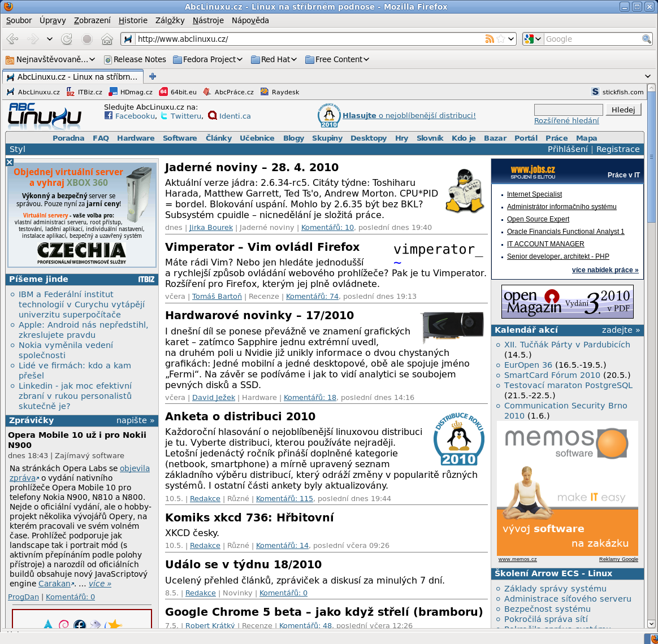Open the search engine selector dropdown
The width and height of the screenshot is (658, 644).
coord(533,39)
